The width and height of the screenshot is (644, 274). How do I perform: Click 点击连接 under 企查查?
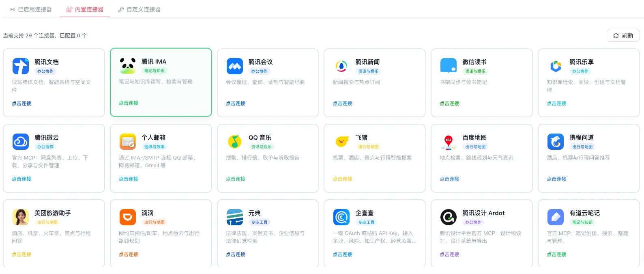[x=343, y=255]
